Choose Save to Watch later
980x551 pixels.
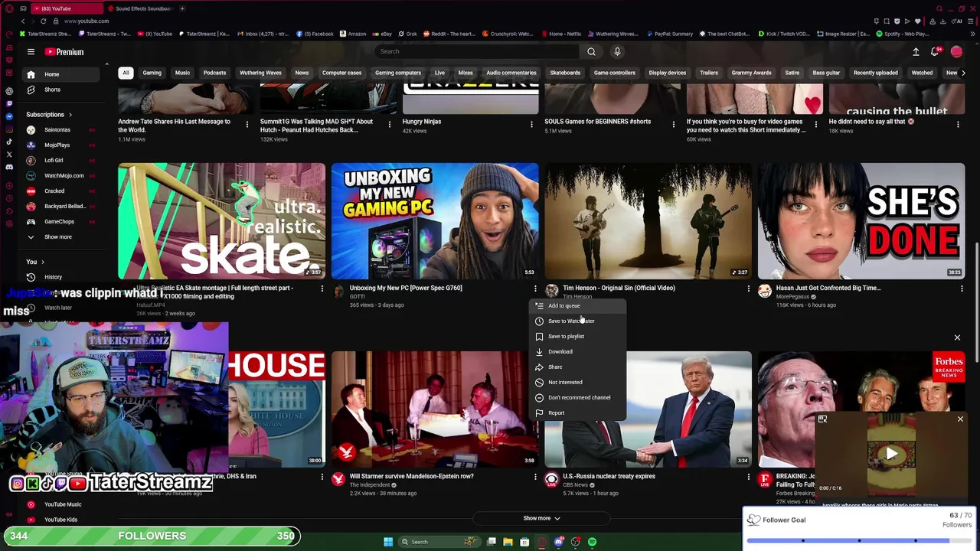[579, 321]
